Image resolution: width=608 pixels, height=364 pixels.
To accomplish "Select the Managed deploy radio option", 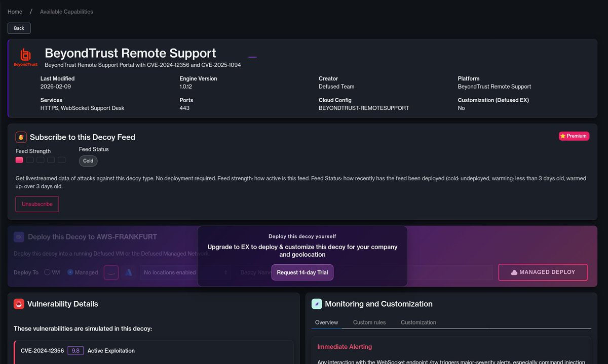I will 70,272.
